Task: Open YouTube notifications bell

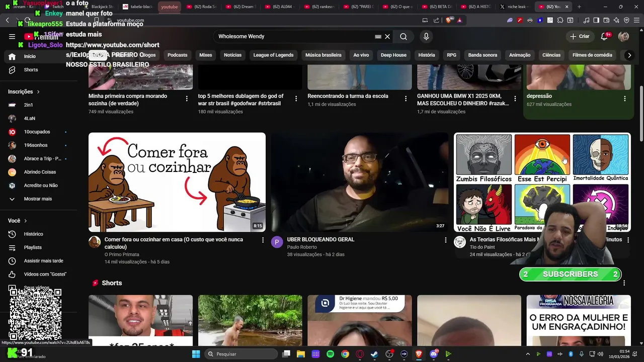Action: point(604,36)
